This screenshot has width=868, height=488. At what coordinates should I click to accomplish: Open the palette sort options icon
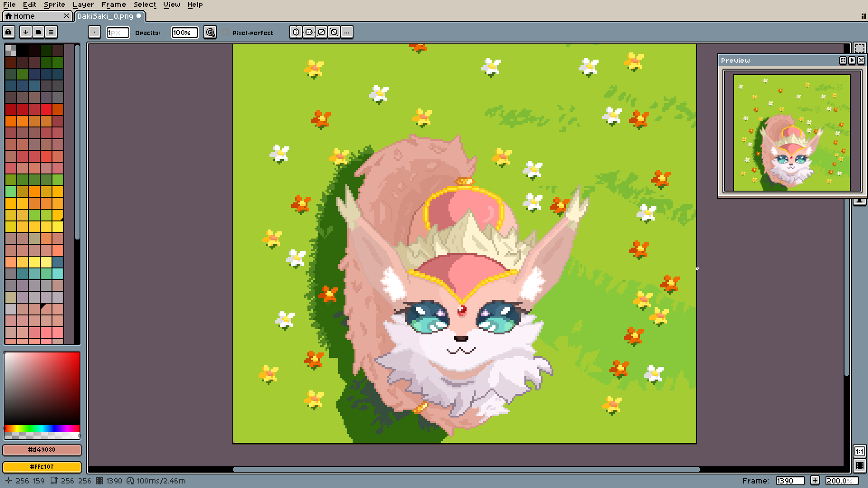point(26,32)
